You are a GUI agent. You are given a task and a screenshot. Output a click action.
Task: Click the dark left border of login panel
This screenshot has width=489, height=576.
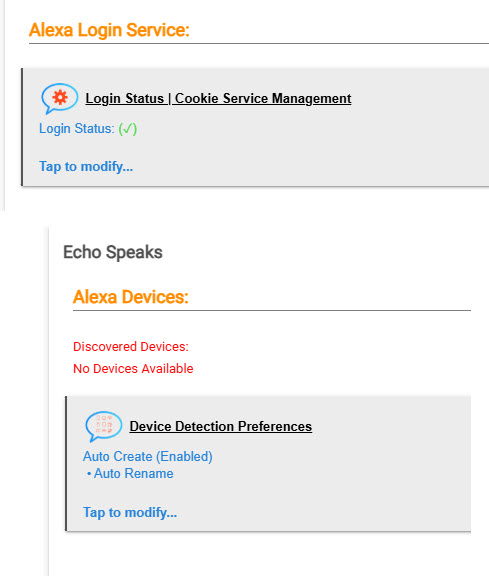point(22,127)
